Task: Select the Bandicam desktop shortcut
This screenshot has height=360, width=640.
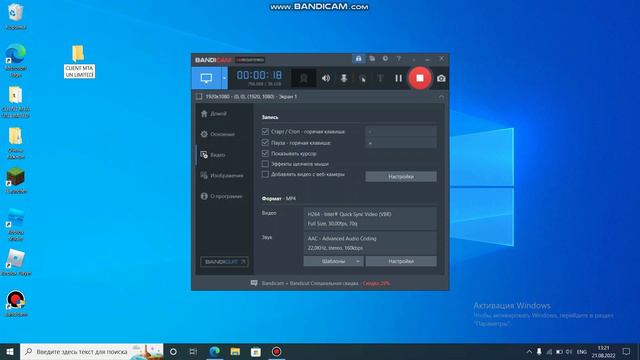Action: pyautogui.click(x=16, y=303)
